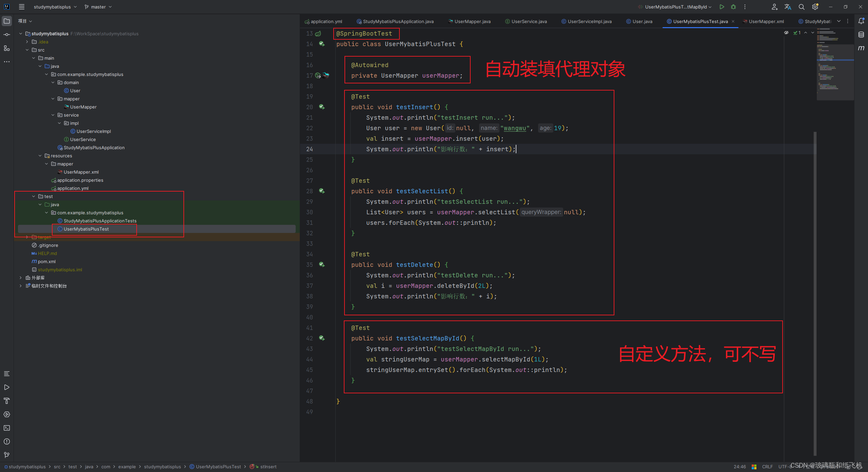Close the UserMybatisPlusTest.java tab
Image resolution: width=868 pixels, height=472 pixels.
[x=733, y=21]
